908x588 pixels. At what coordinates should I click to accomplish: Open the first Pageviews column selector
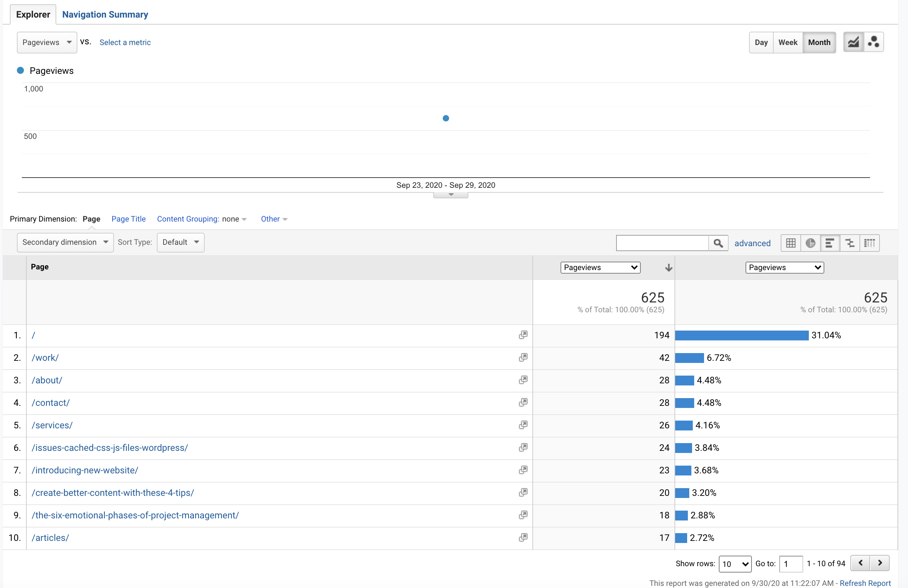pyautogui.click(x=601, y=268)
